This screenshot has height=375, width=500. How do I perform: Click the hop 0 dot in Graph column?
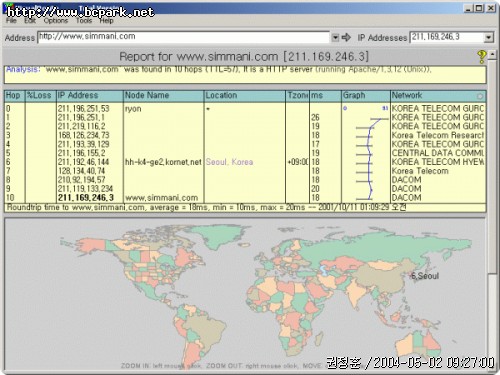coord(345,108)
